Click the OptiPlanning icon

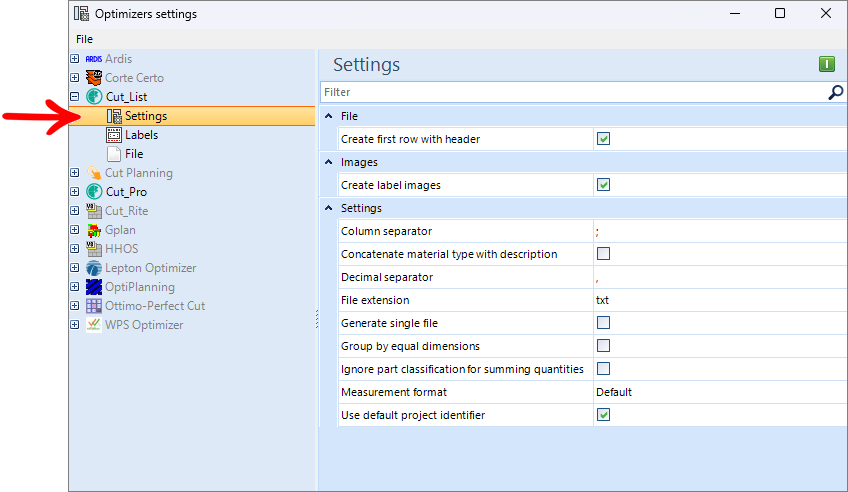94,287
